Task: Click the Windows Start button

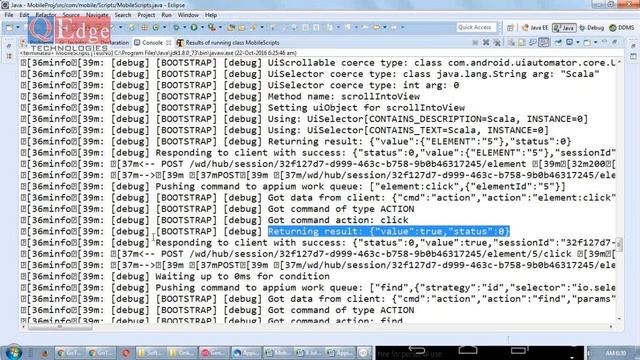Action: coord(13,352)
